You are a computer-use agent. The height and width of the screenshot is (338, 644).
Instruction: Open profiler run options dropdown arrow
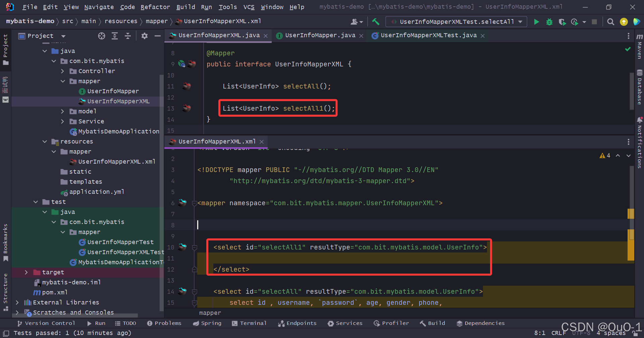(x=584, y=22)
